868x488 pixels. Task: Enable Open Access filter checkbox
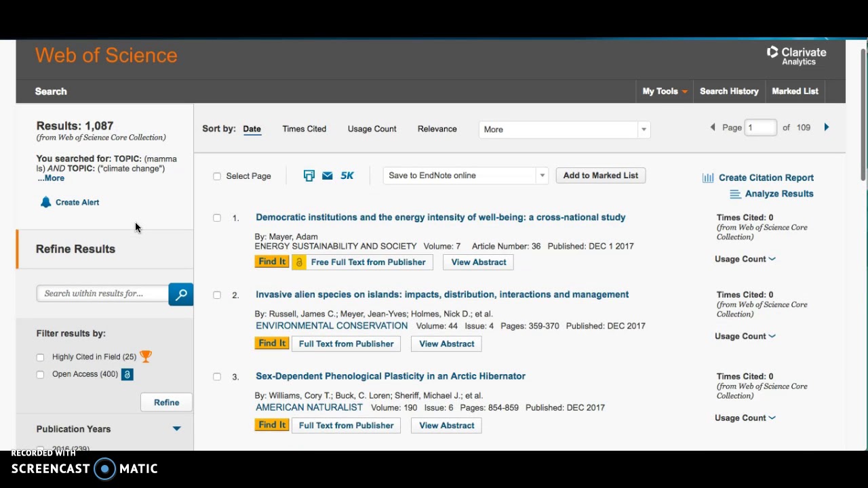40,375
